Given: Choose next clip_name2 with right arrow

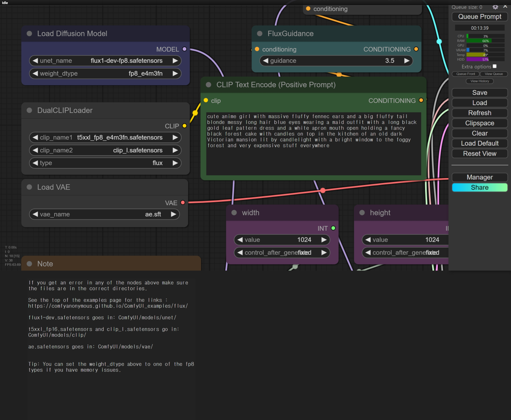Looking at the screenshot, I should [x=175, y=150].
